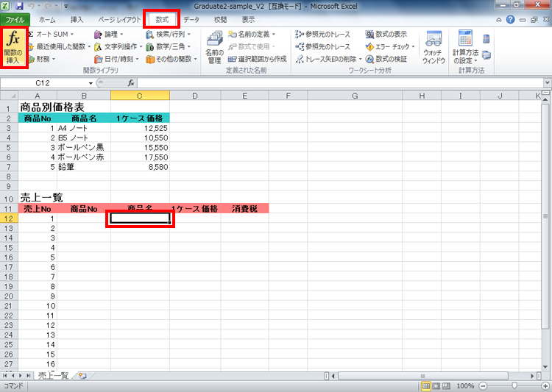The height and width of the screenshot is (392, 552).
Task: Open the Watch Window (ウォッチ ウィンドウ)
Action: pos(434,48)
